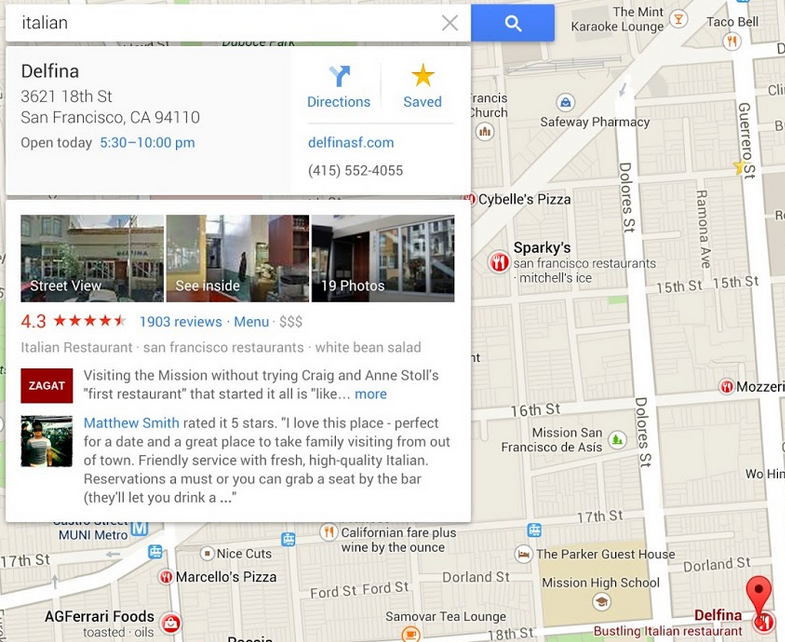Toggle the Saved star for Delfina
785x642 pixels.
pyautogui.click(x=423, y=87)
